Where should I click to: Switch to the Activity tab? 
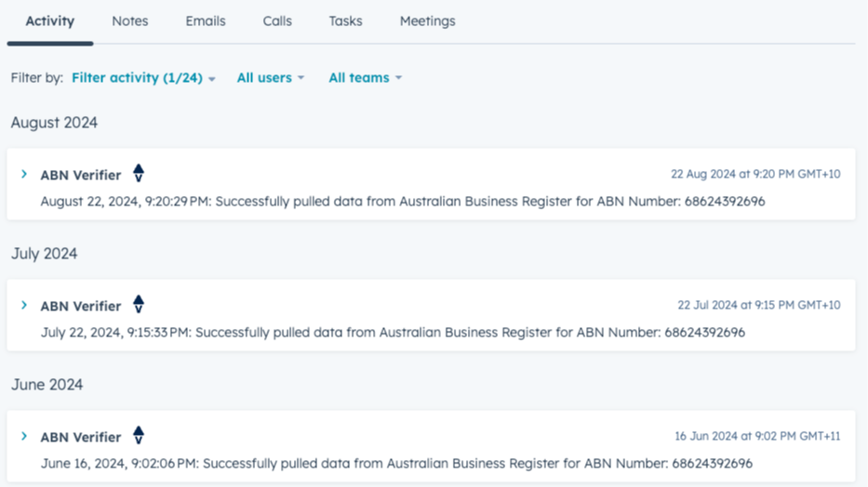click(49, 20)
